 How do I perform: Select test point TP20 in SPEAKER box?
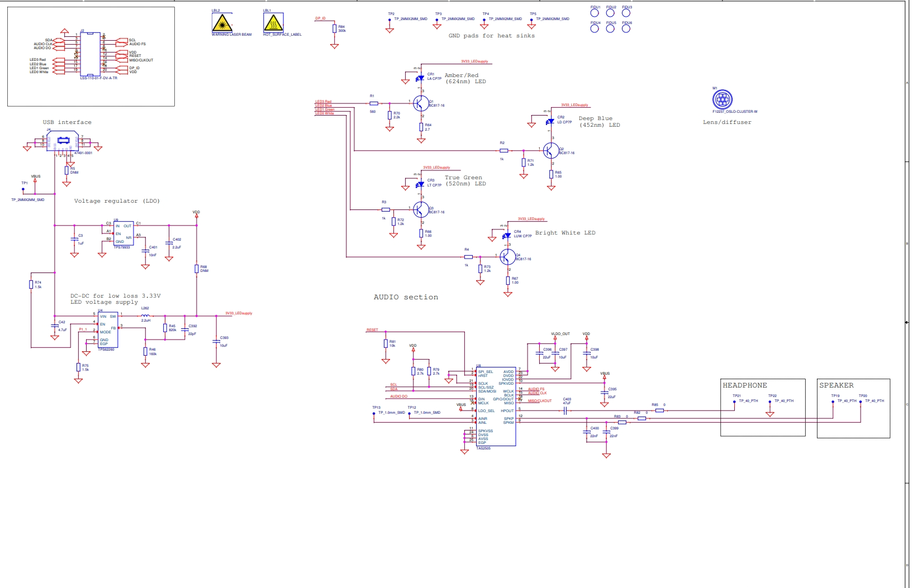point(861,401)
